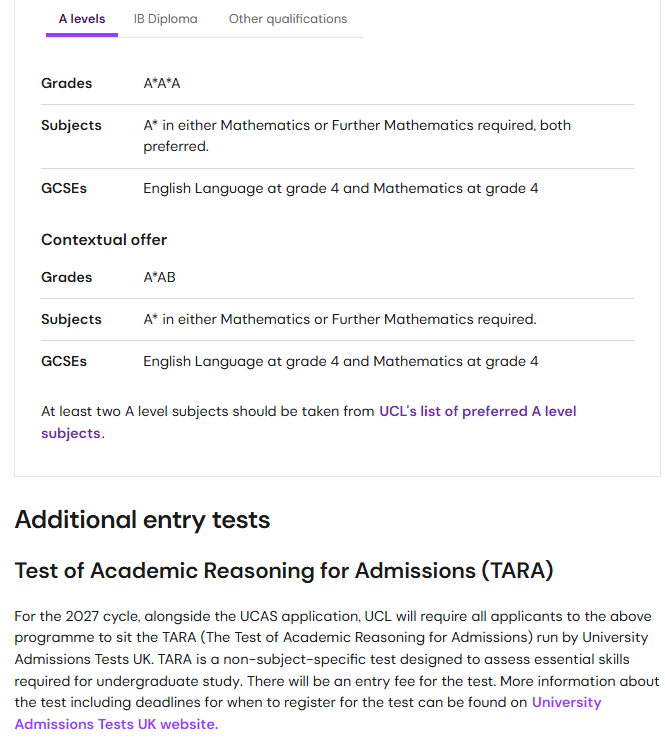Viewport: 665px width, 740px height.
Task: Click the Test of Academic Reasoning (TARA) heading
Action: point(283,571)
